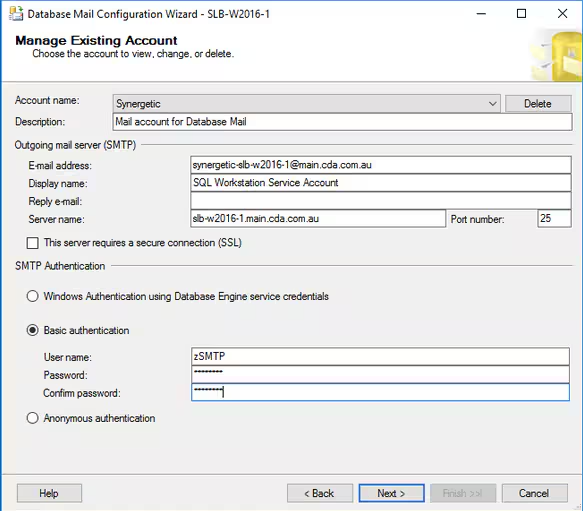Click the Database Mail wizard title icon
Image resolution: width=583 pixels, height=511 pixels.
16,14
